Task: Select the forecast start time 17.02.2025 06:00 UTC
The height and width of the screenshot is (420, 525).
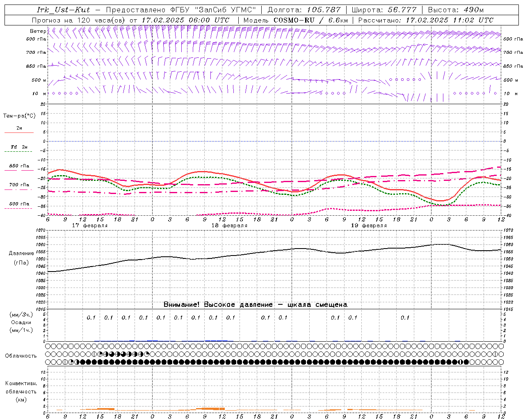Action: 185,20
